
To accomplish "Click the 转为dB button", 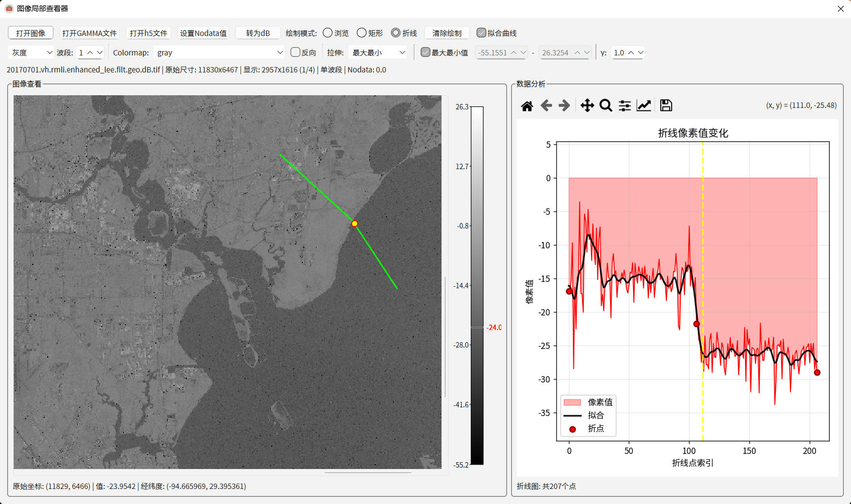I will tap(258, 33).
